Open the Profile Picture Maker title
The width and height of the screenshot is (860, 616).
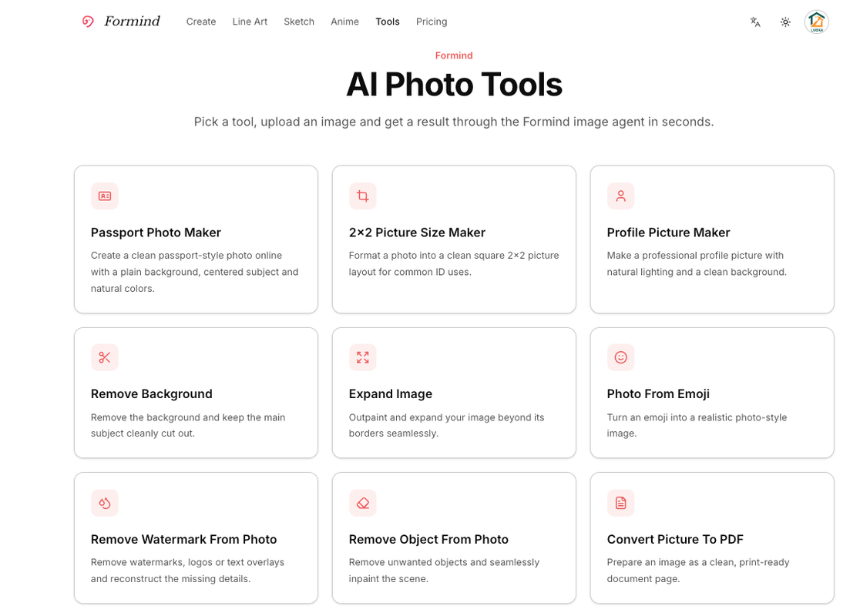click(668, 233)
